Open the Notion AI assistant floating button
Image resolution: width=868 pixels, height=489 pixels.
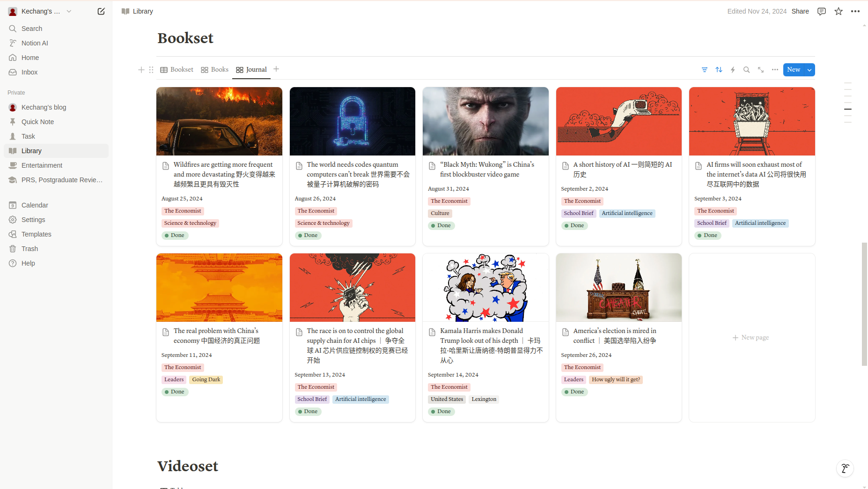[845, 468]
